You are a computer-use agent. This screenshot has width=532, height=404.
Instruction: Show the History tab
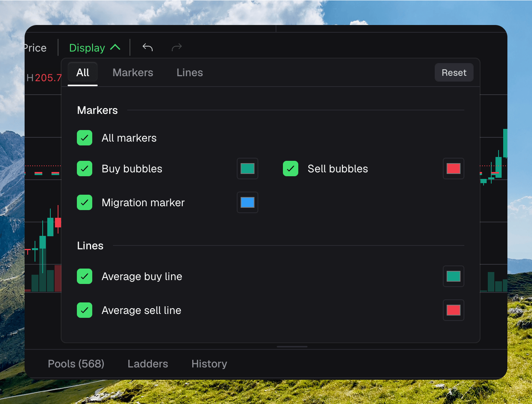click(x=209, y=364)
